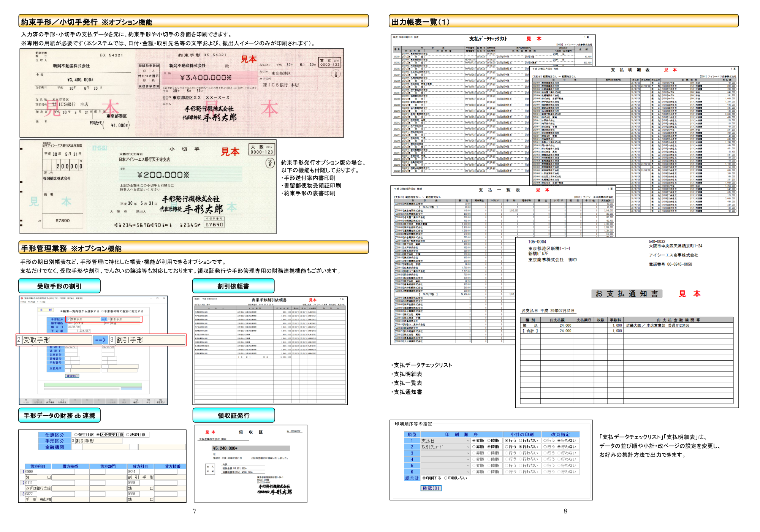The height and width of the screenshot is (532, 760).
Task: Click 確認(O) button in print order dialog
Action: tap(431, 488)
